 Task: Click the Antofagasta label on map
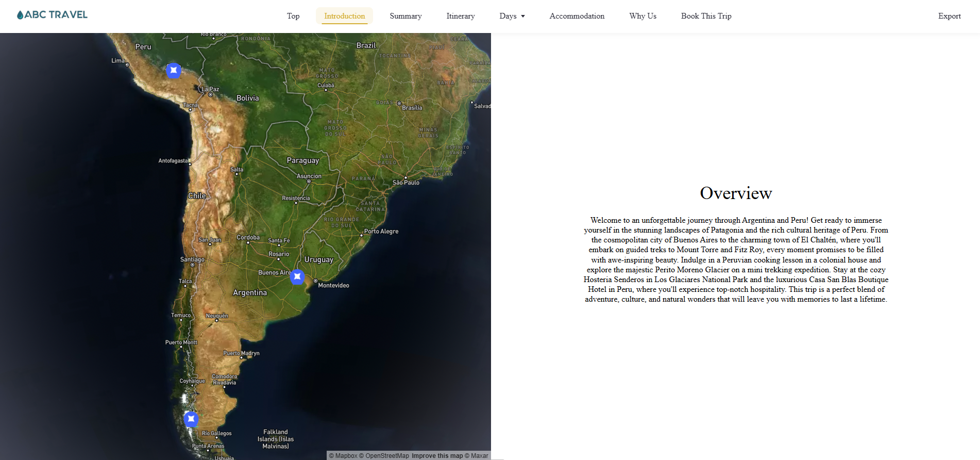coord(173,161)
